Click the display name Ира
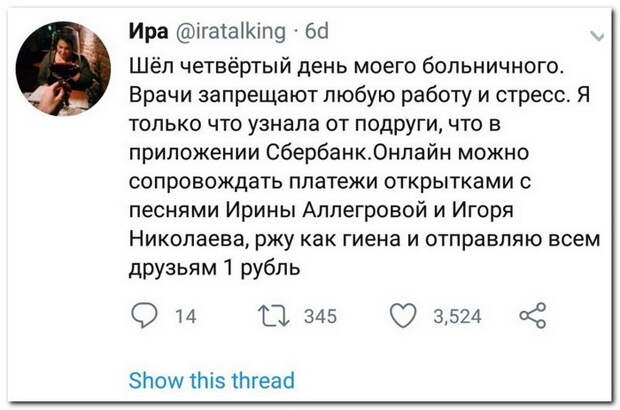Image resolution: width=620 pixels, height=410 pixels. tap(148, 31)
